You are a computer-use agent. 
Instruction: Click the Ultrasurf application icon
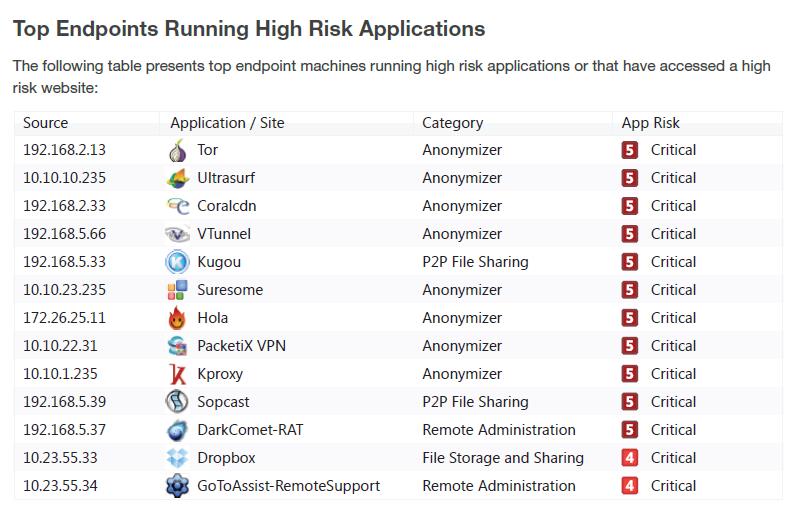pyautogui.click(x=177, y=179)
